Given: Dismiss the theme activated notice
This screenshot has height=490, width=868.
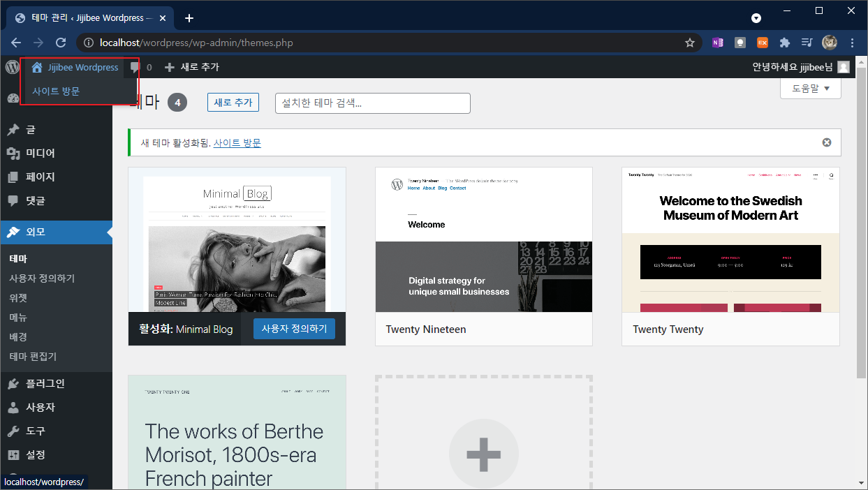Looking at the screenshot, I should pos(827,142).
